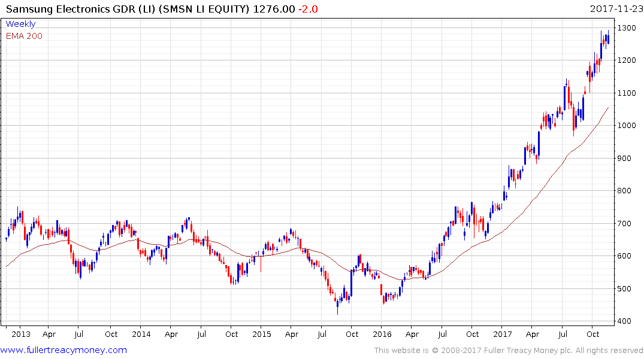Click the 900 price axis label
The image size is (644, 359).
pyautogui.click(x=625, y=159)
